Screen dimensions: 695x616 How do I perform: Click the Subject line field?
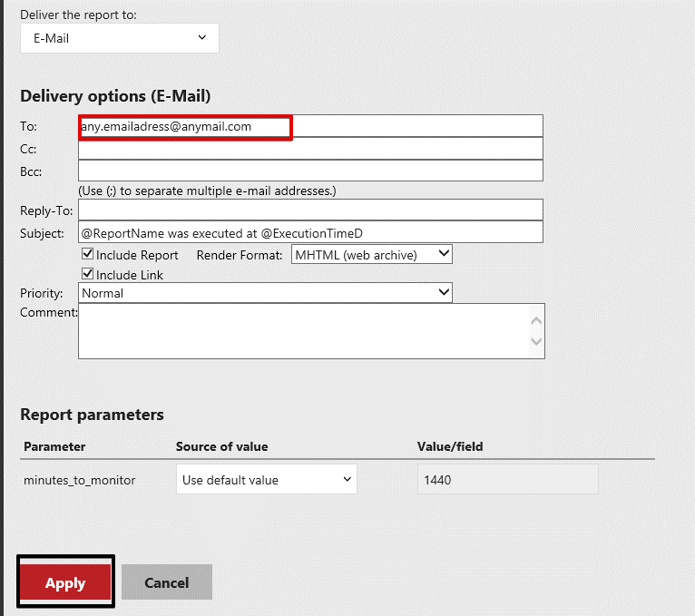tap(310, 233)
